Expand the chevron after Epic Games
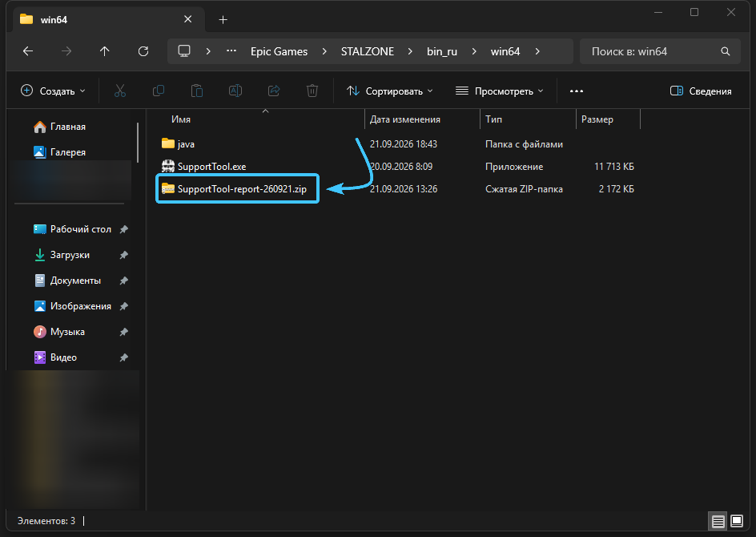Screen dimensions: 756x537 coord(324,51)
